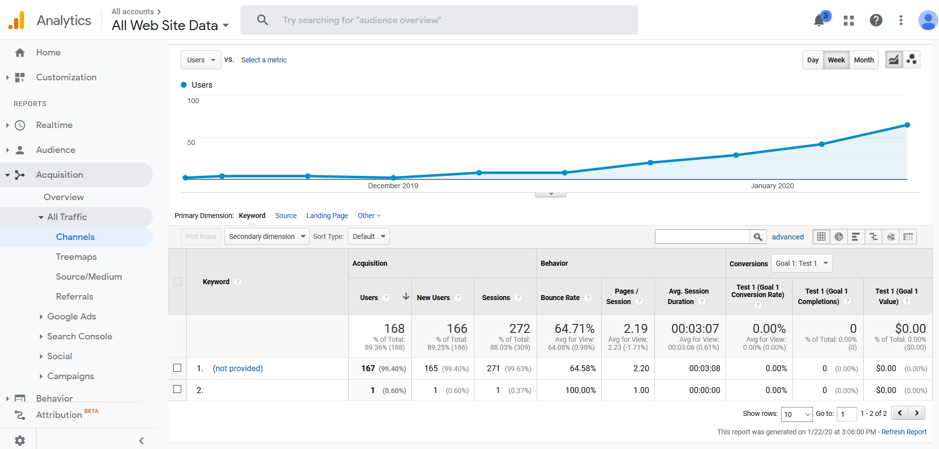This screenshot has width=939, height=449.
Task: Click help icon beside Sessions header
Action: pos(518,298)
